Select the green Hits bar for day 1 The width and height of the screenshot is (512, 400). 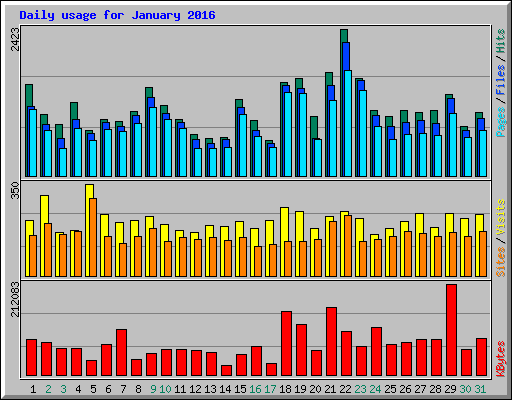[29, 95]
